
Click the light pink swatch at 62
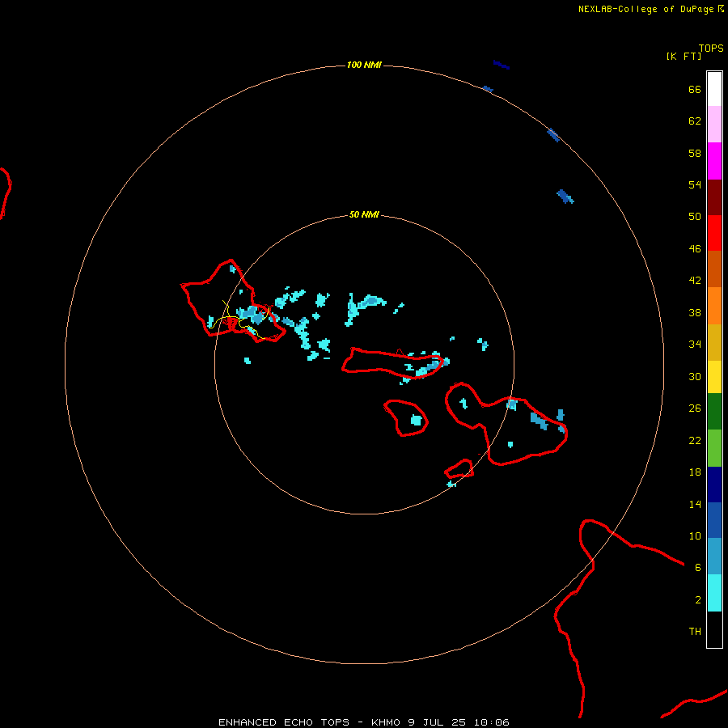click(714, 125)
